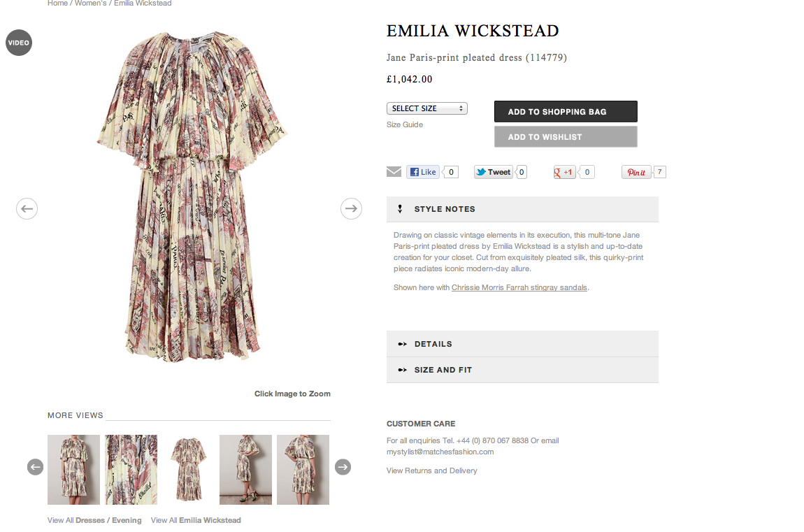Expand the DETAILS section
Image resolution: width=804 pixels, height=532 pixels.
click(522, 344)
